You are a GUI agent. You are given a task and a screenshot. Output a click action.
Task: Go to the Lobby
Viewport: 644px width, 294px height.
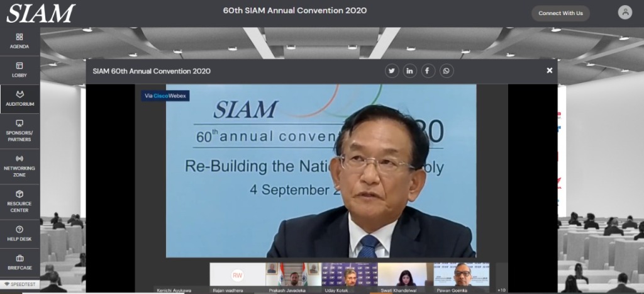pos(19,70)
